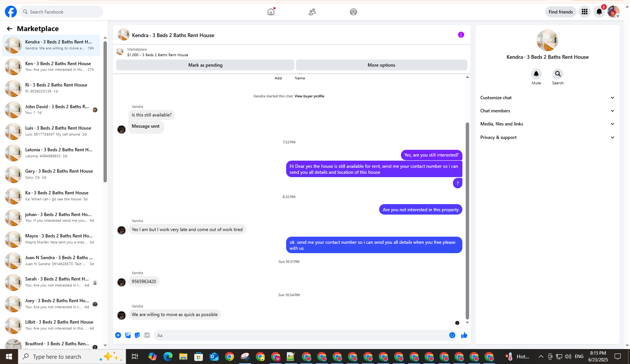Open the GIF picker
630x364 pixels.
tap(147, 335)
